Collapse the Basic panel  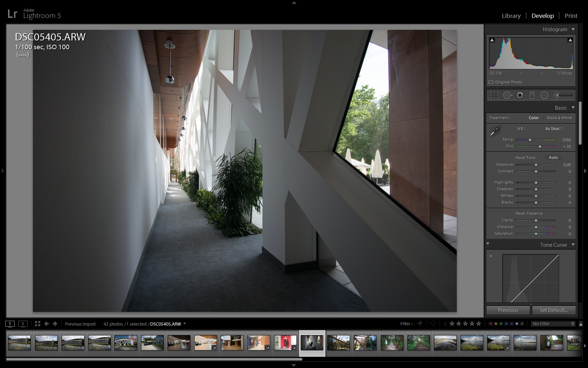[x=573, y=108]
